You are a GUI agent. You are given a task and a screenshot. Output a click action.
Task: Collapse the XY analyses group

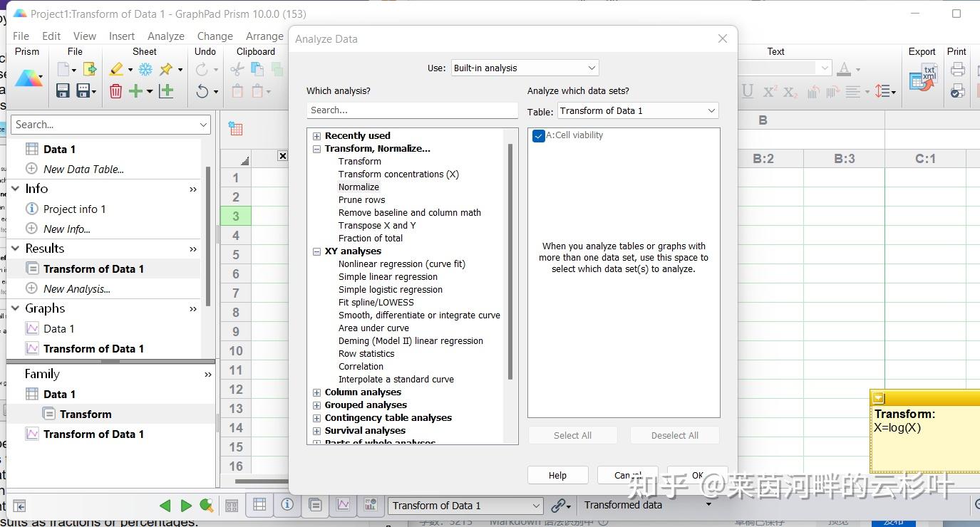point(316,251)
